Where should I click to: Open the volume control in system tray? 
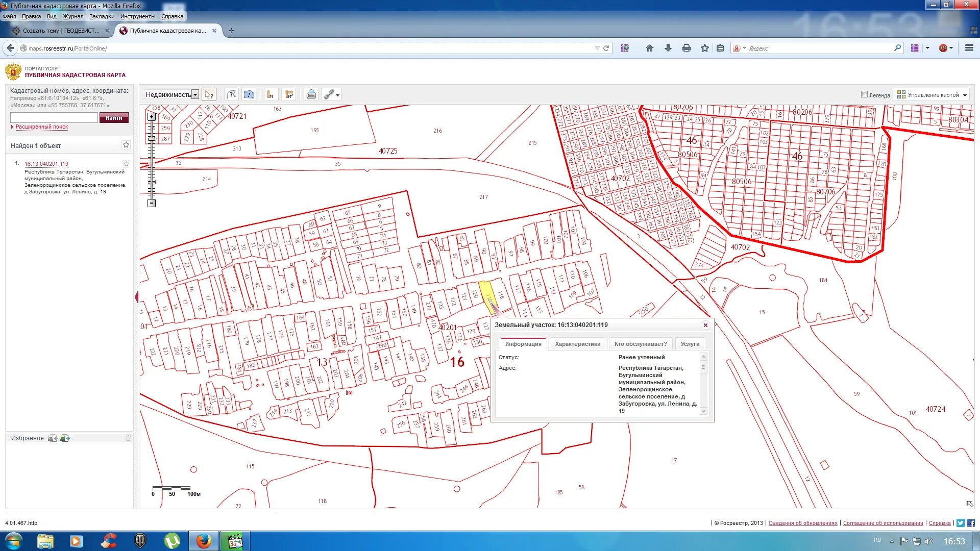pos(928,541)
